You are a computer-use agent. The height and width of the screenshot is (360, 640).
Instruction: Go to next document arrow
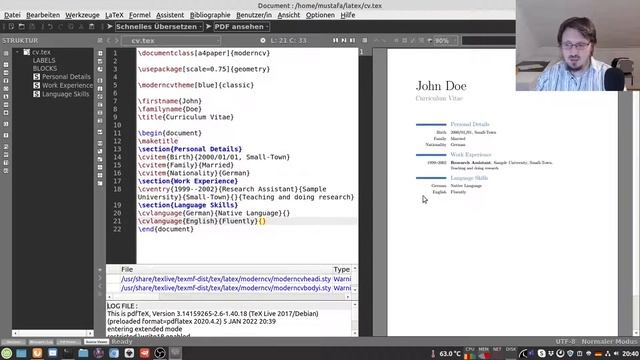point(116,40)
